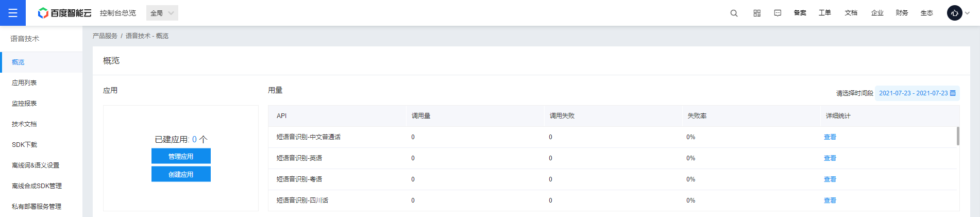Click 0% failure rate for 短语音识别-英语
This screenshot has height=217, width=980.
tap(691, 158)
